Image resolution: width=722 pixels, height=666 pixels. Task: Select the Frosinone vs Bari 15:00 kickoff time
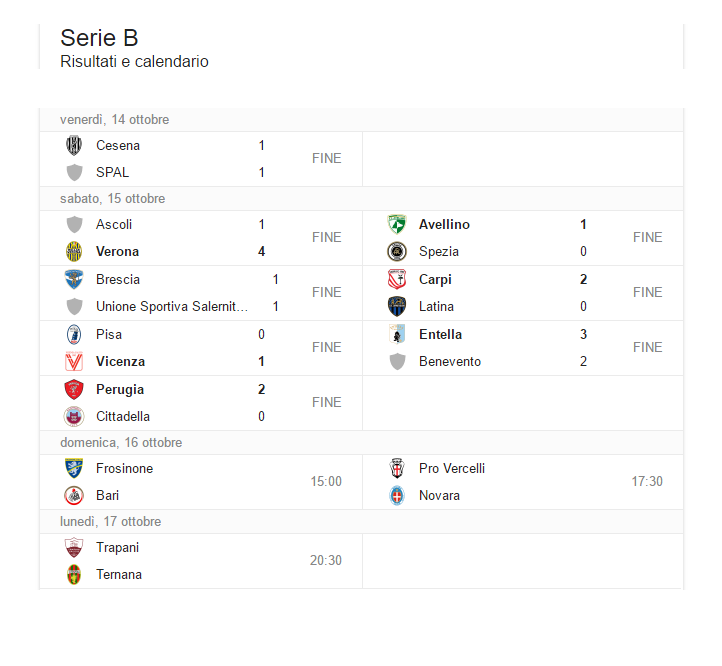(x=325, y=481)
